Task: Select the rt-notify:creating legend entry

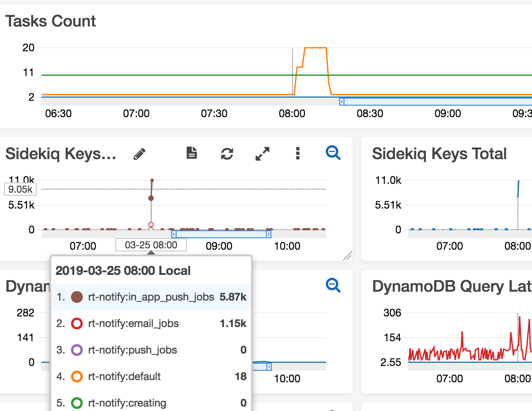Action: [x=151, y=403]
